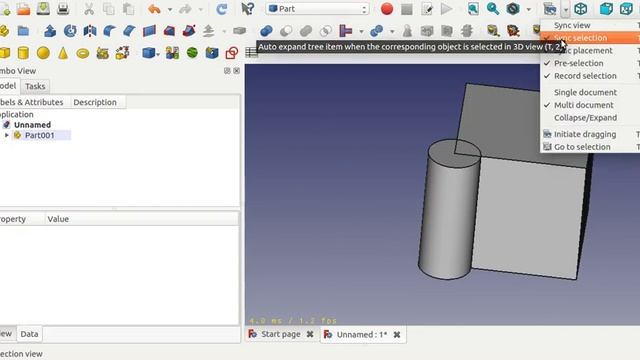Click the Fit all view magnifier icon
Screen dimensions: 640x360
[x=473, y=9]
